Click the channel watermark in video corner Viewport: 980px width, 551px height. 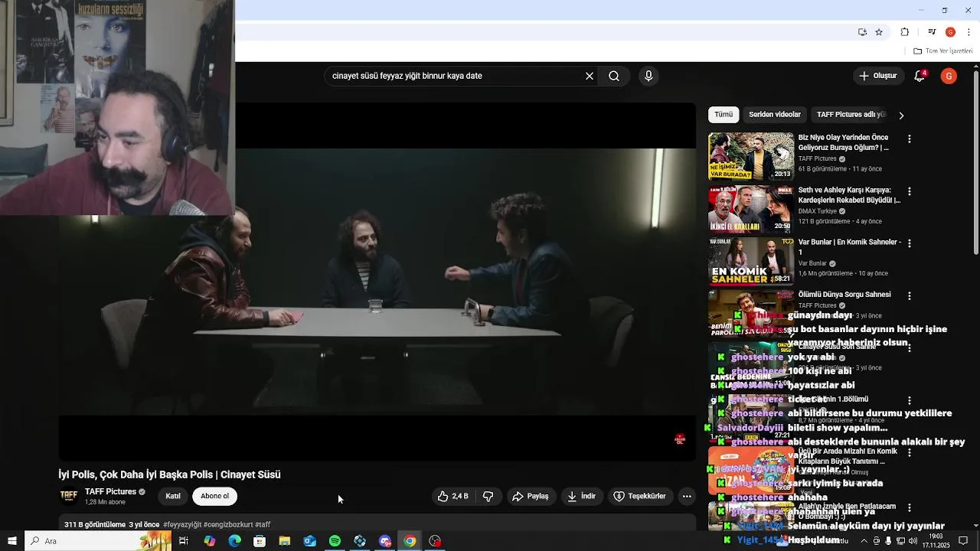tap(679, 439)
